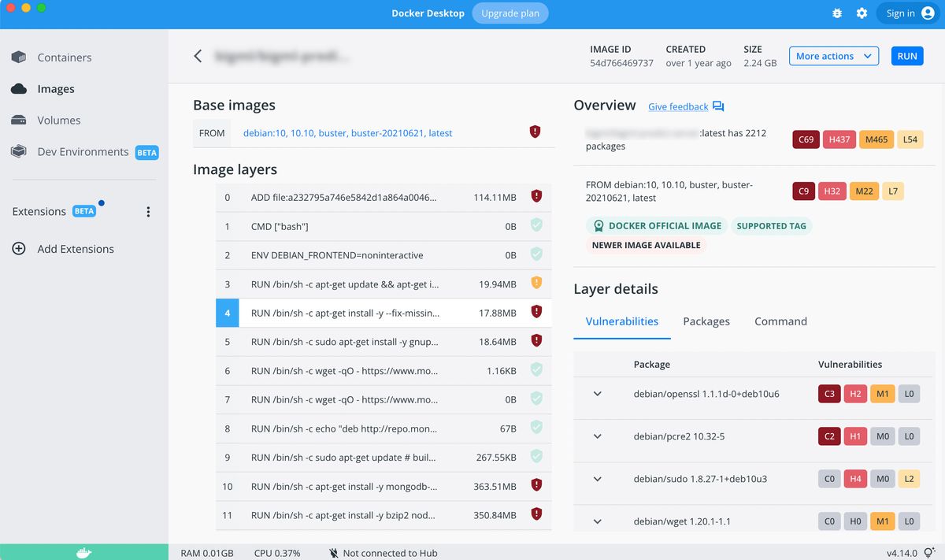The height and width of the screenshot is (560, 945).
Task: Click the green shield on layer 1 CMD bash
Action: pos(536,226)
